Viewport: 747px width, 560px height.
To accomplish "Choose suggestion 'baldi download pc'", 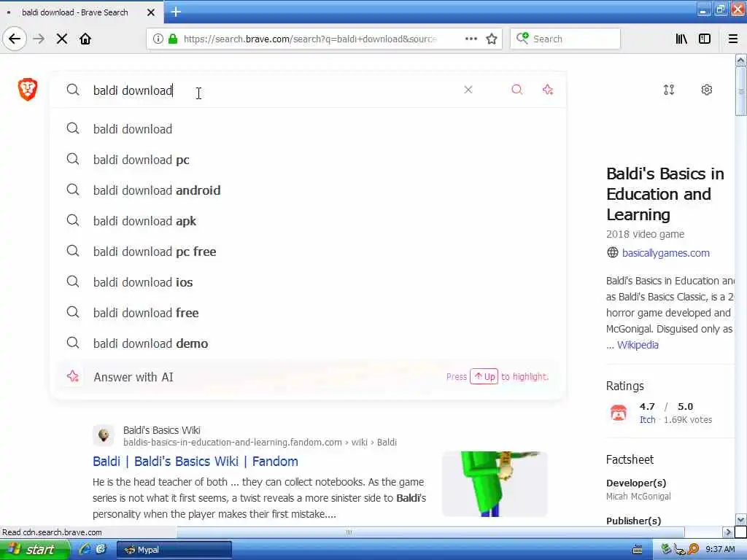I will coord(309,160).
